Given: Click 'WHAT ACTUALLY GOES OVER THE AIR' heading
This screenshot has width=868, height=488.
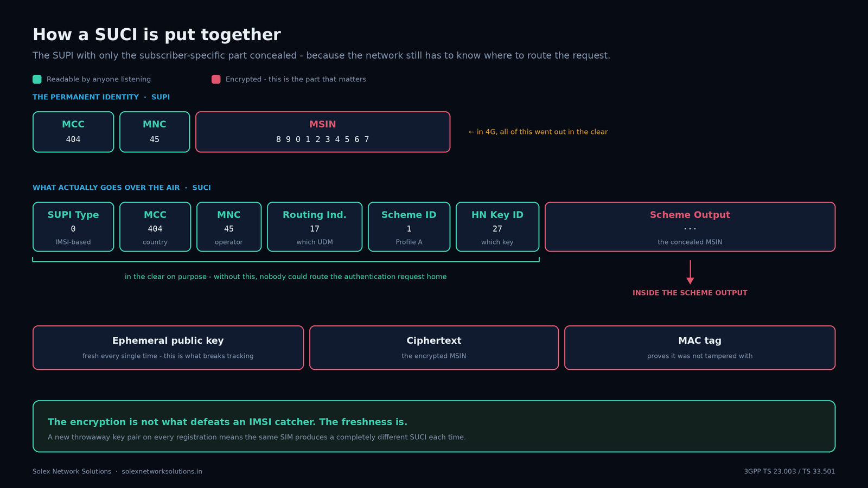Looking at the screenshot, I should [x=122, y=188].
